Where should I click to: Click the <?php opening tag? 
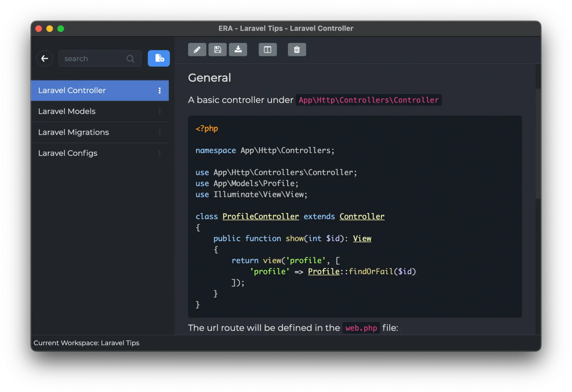(207, 129)
